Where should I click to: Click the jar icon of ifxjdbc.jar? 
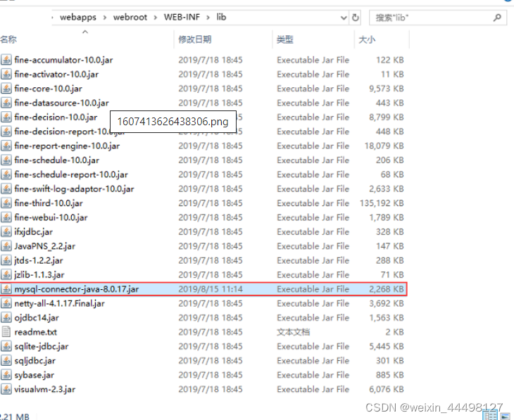6,231
